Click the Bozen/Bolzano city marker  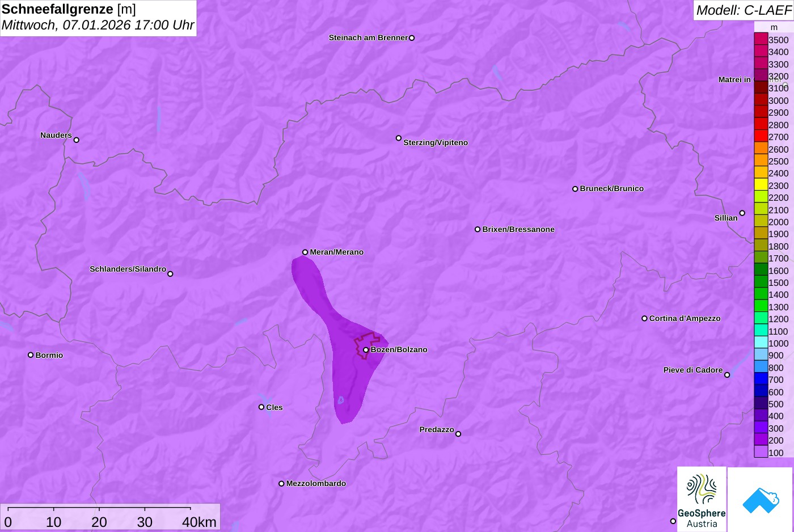point(366,350)
